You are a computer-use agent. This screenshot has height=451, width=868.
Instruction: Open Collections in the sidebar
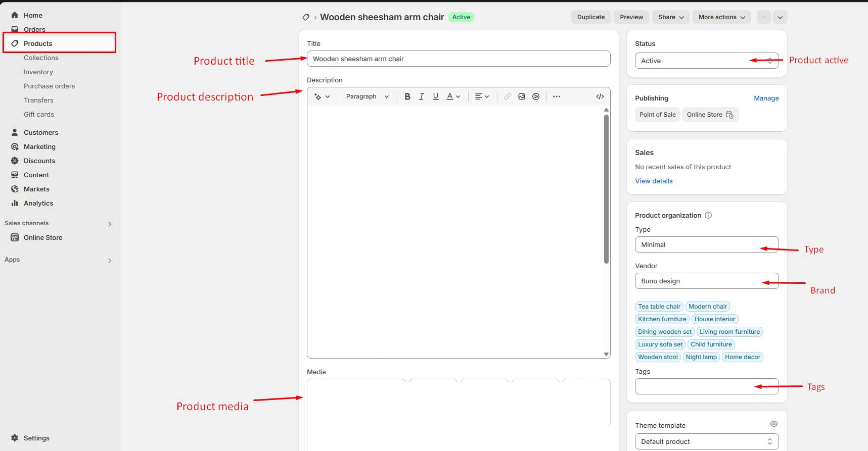pyautogui.click(x=41, y=58)
